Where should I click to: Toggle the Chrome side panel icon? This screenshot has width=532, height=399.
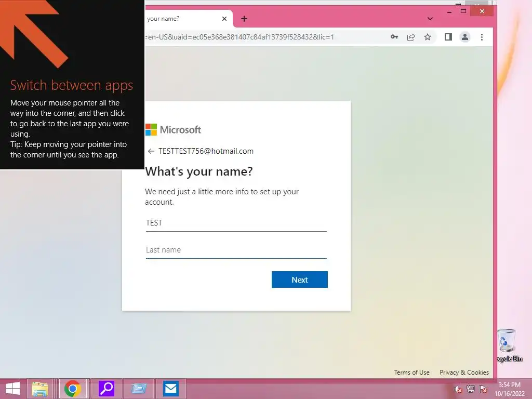[x=448, y=37]
